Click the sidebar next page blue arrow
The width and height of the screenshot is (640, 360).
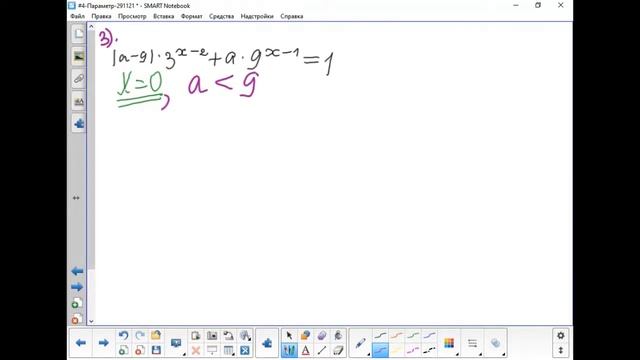point(77,287)
